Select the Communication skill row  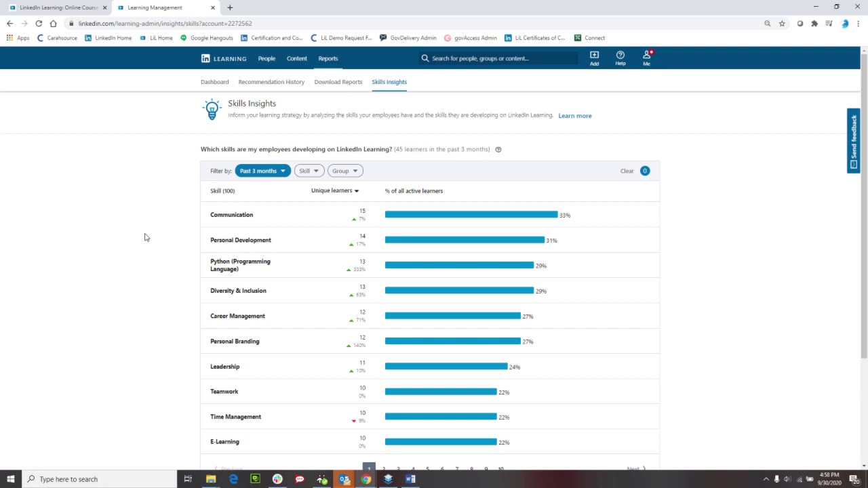click(430, 215)
